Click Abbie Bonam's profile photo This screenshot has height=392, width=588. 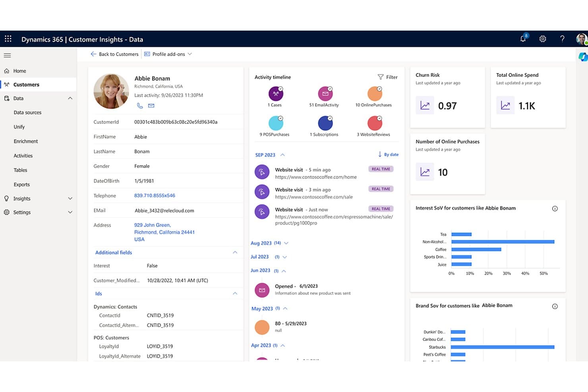pos(111,91)
